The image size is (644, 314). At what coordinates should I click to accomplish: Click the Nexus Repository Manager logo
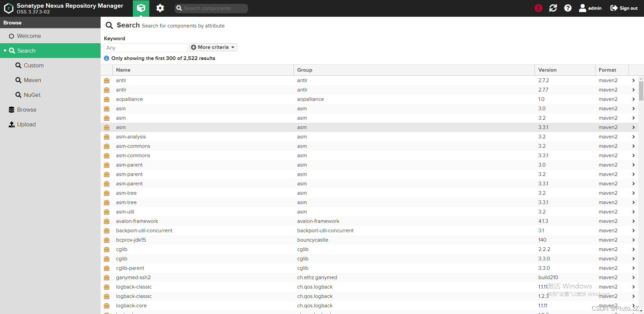[8, 8]
